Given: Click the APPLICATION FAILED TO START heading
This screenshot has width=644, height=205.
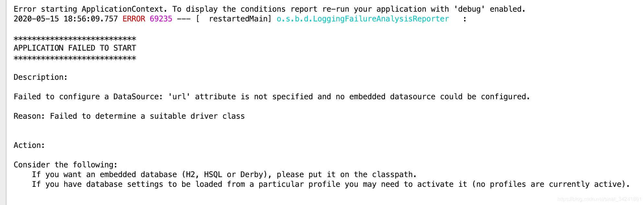Looking at the screenshot, I should click(75, 48).
